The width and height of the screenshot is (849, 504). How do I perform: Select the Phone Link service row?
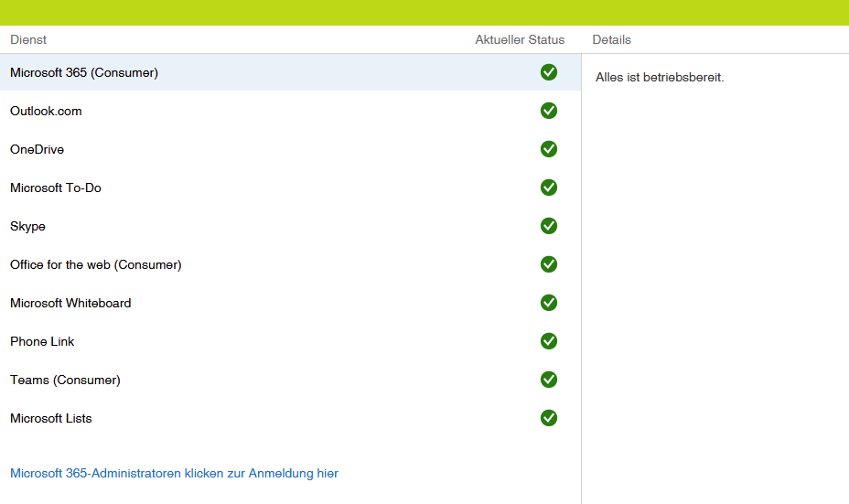click(290, 341)
